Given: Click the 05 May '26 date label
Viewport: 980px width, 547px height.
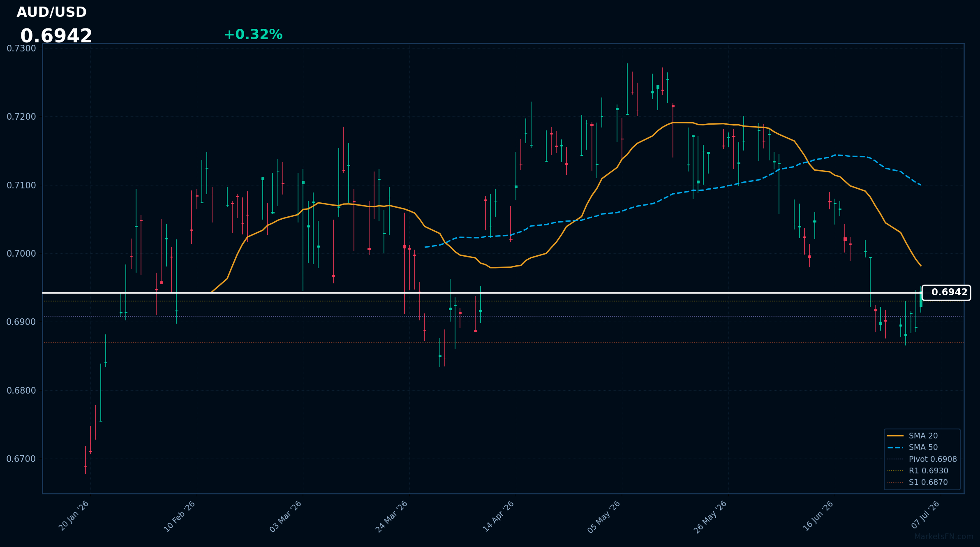Looking at the screenshot, I should pos(604,517).
